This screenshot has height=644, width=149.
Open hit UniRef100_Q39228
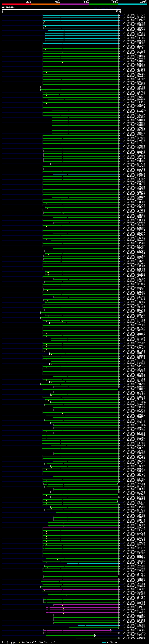point(133,371)
